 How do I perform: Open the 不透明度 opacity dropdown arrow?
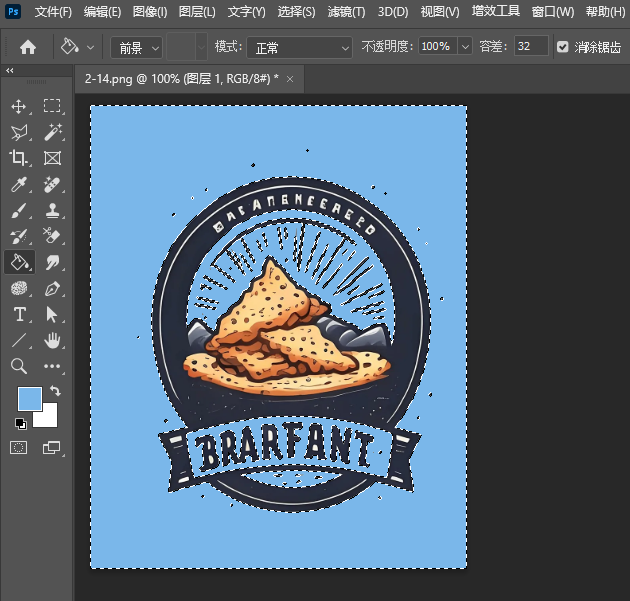click(466, 47)
